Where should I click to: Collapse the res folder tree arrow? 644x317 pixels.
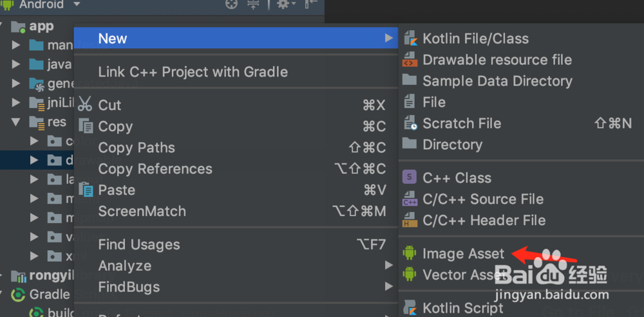point(16,122)
